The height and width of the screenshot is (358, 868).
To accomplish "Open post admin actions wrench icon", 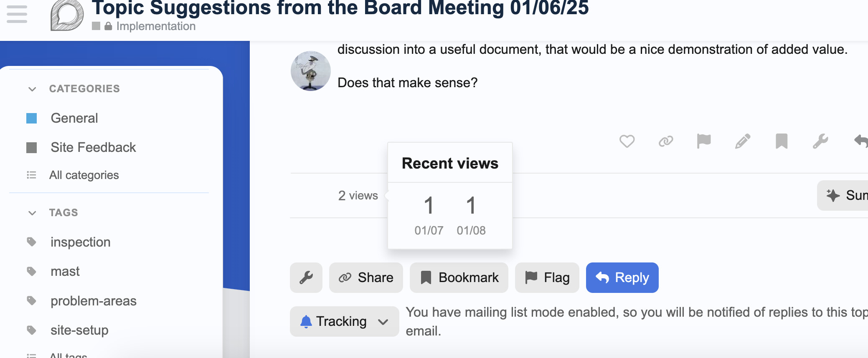I will 820,141.
